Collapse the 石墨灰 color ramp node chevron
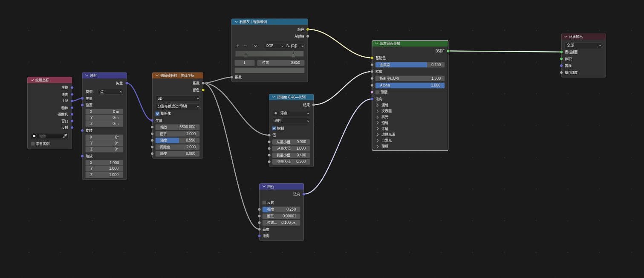This screenshot has height=278, width=644. click(236, 22)
